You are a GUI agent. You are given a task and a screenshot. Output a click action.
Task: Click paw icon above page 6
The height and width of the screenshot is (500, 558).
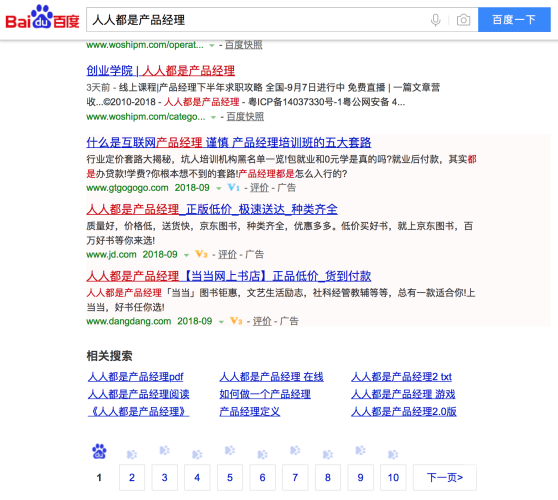[x=262, y=454]
